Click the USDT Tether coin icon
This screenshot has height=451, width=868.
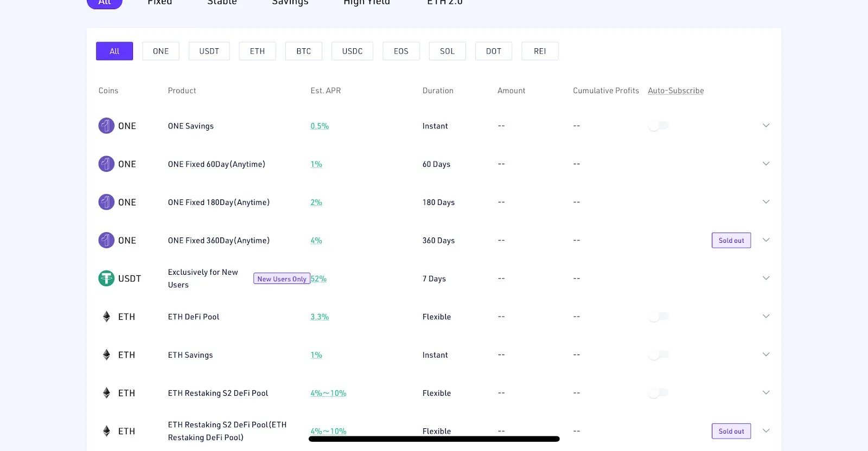tap(106, 279)
